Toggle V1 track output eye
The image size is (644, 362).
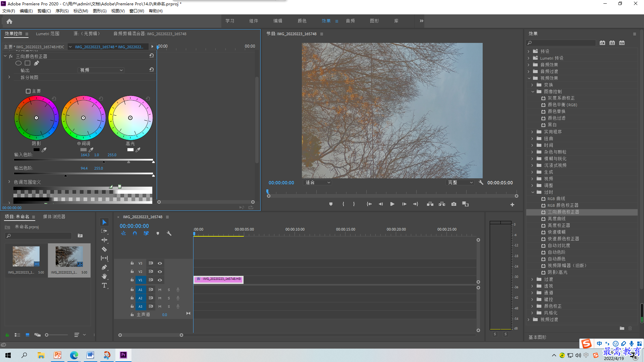pyautogui.click(x=160, y=280)
